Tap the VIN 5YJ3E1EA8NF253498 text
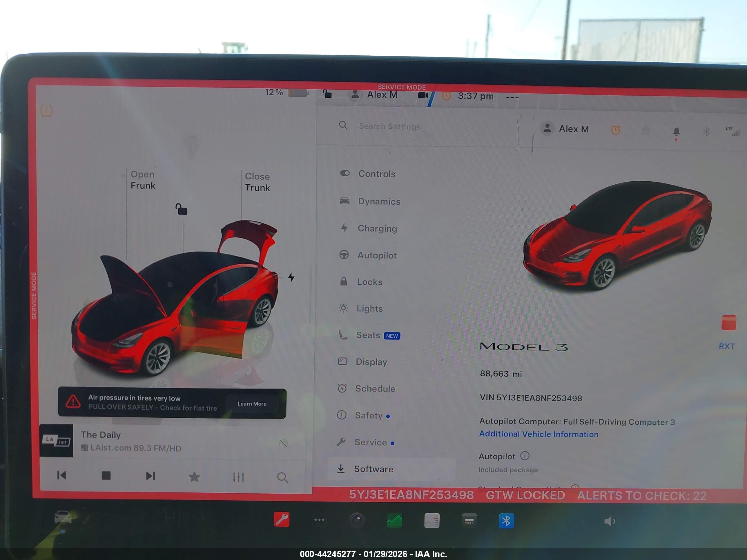Viewport: 747px width, 560px height. pos(531,398)
